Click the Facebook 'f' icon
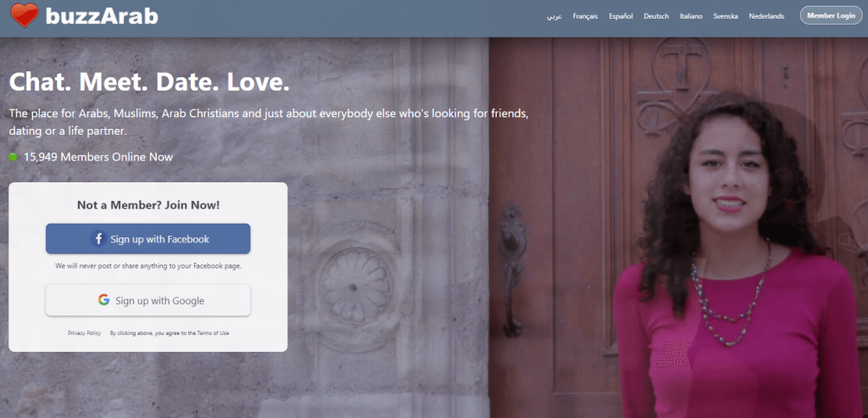Viewport: 868px width, 418px height. 98,239
